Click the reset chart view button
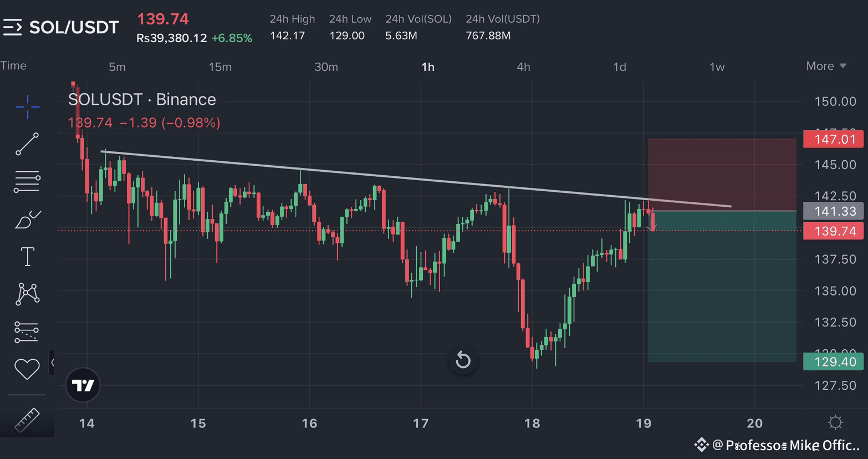Viewport: 868px width, 459px height. [x=463, y=361]
